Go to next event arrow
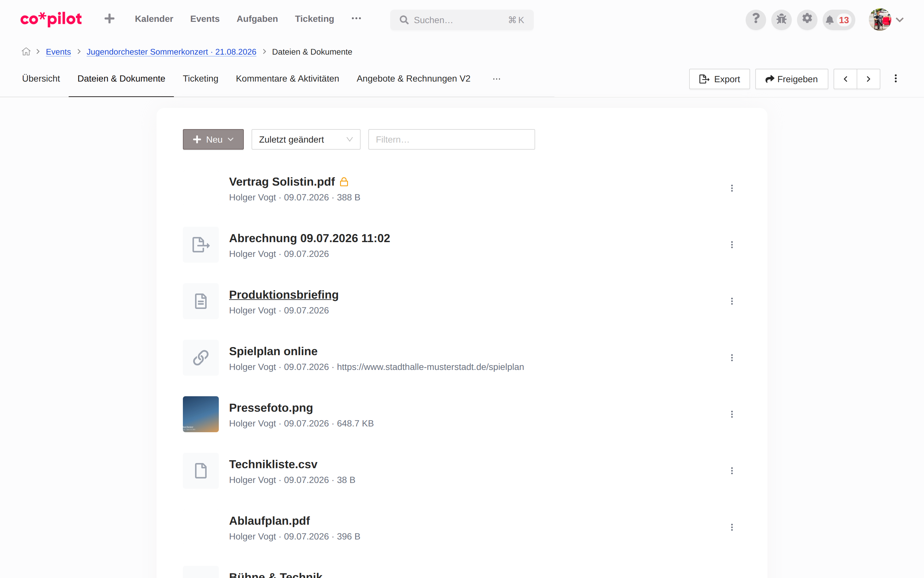The width and height of the screenshot is (924, 578). click(x=868, y=79)
